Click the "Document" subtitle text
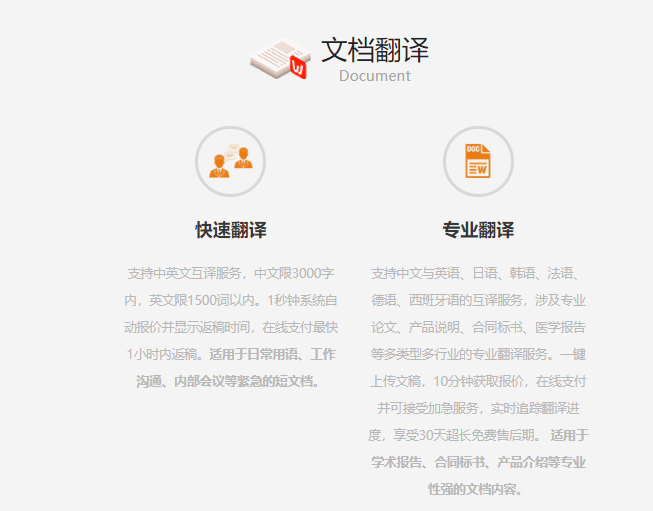The height and width of the screenshot is (511, 653). coord(374,76)
